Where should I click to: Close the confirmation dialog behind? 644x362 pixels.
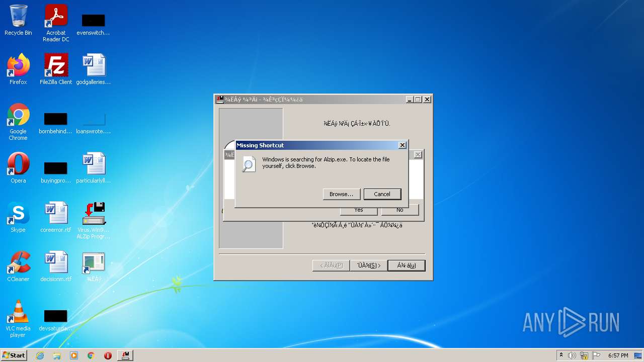pos(418,155)
